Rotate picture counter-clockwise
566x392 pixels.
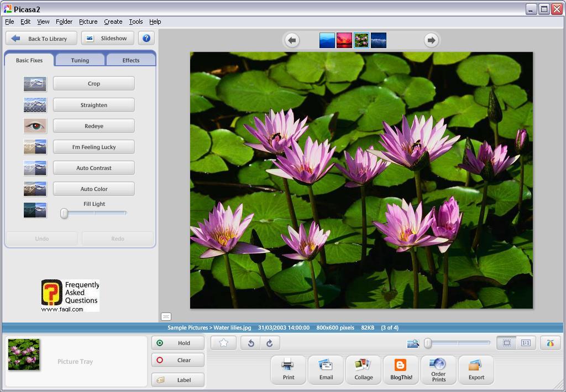point(250,343)
